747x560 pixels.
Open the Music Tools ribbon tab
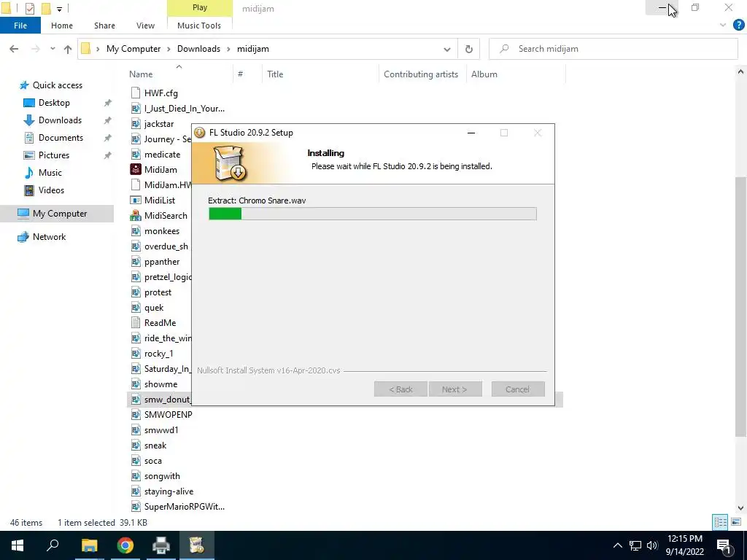pos(199,26)
